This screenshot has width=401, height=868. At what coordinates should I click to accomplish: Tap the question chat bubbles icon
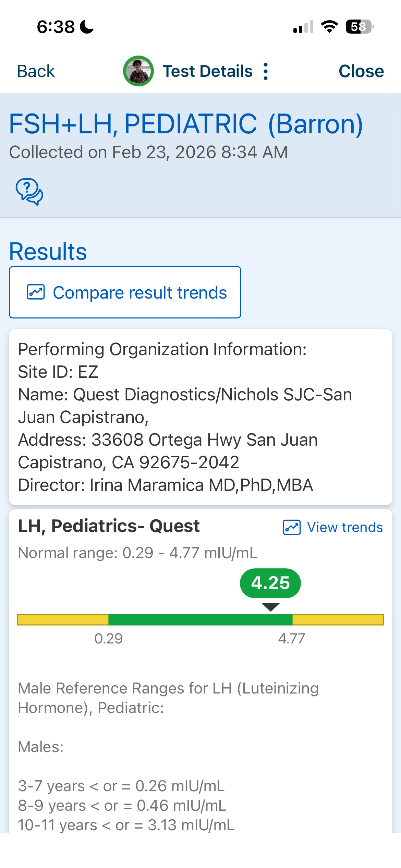pyautogui.click(x=29, y=192)
